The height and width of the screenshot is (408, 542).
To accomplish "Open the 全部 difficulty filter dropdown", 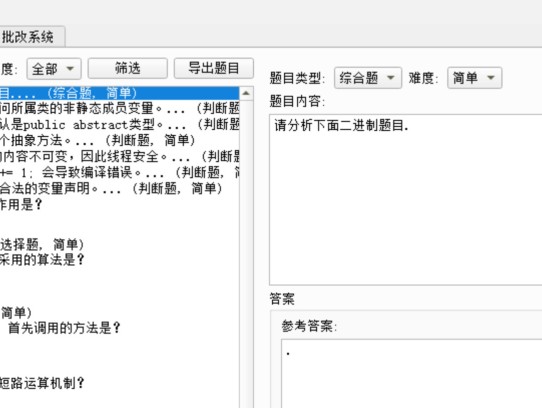I will coord(54,69).
